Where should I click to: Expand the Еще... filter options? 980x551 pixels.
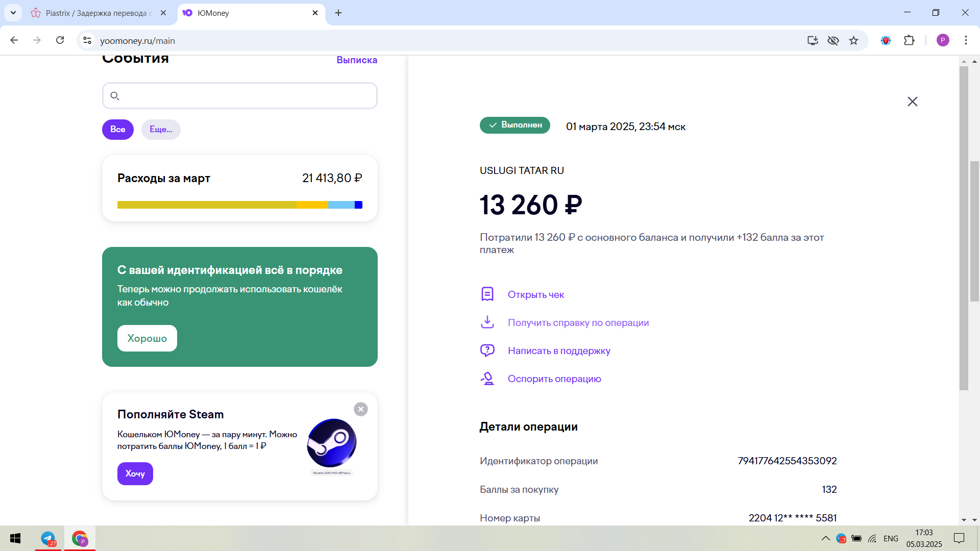pyautogui.click(x=161, y=130)
